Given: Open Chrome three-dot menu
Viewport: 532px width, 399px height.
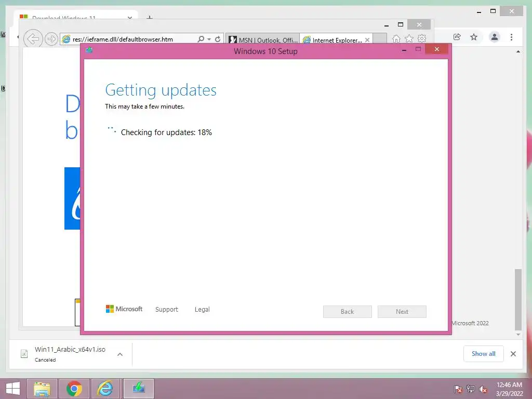Looking at the screenshot, I should 511,37.
